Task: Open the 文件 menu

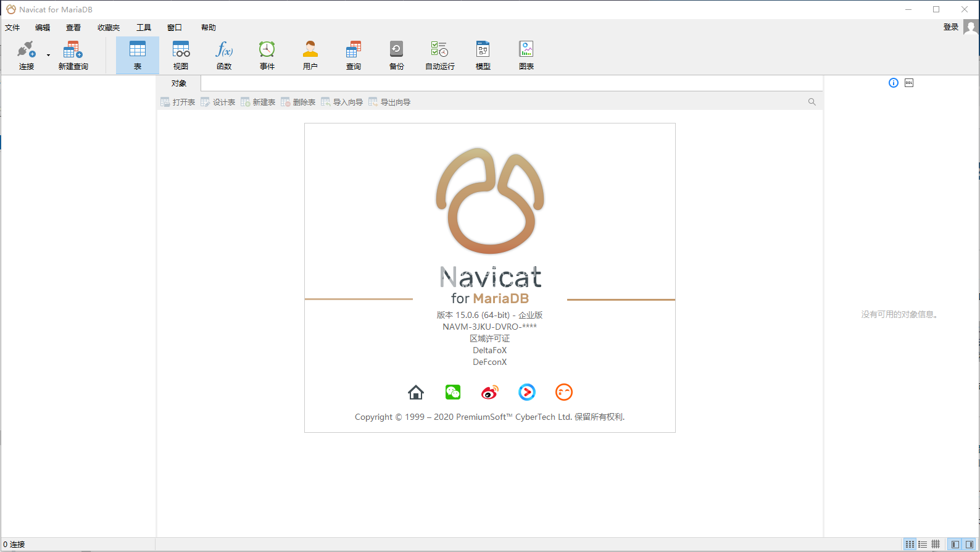Action: [12, 27]
